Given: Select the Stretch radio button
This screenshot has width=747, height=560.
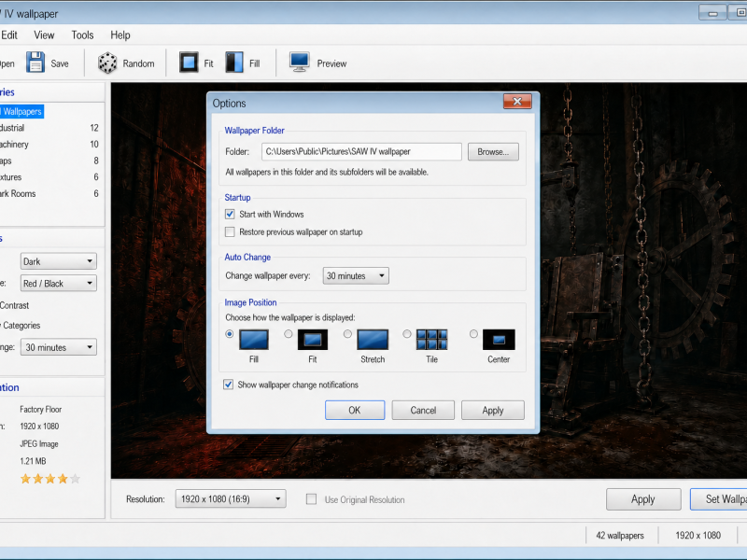Looking at the screenshot, I should point(347,334).
